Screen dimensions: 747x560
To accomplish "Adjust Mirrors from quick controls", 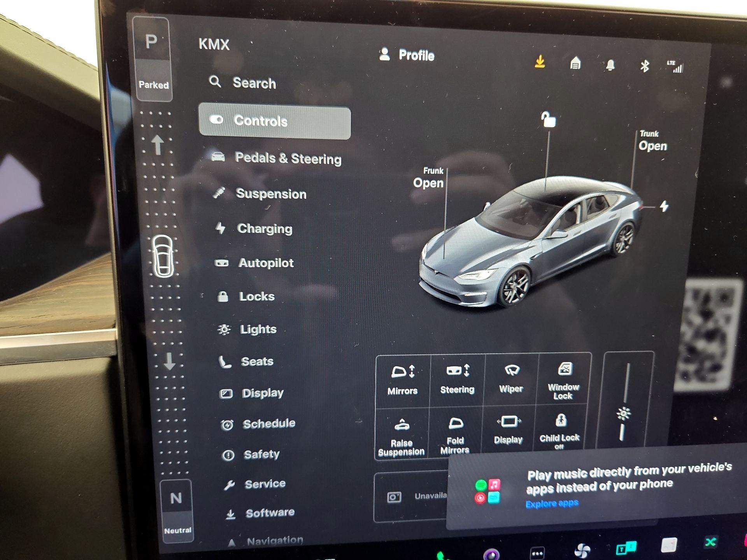I will tap(403, 380).
